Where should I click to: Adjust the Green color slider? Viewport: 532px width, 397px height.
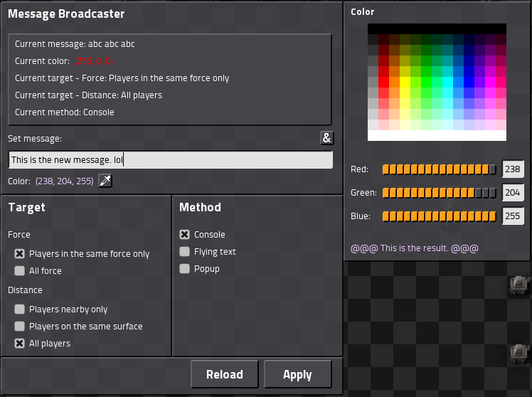[x=440, y=193]
